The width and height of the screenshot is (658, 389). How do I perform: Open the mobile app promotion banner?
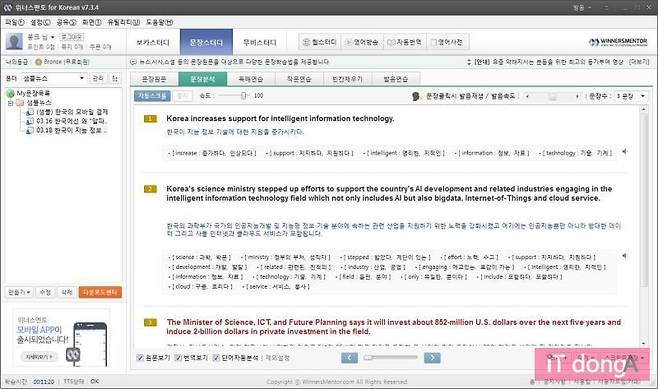(61, 337)
